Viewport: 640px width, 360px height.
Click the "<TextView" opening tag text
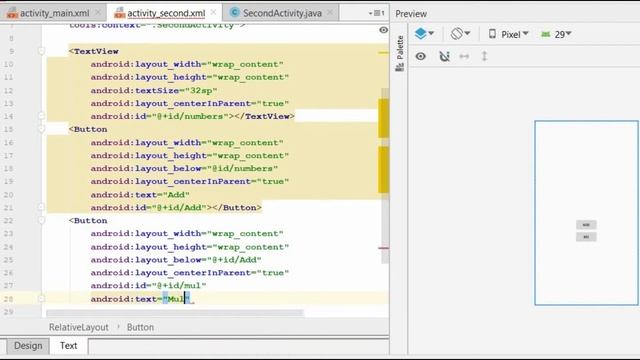coord(94,51)
